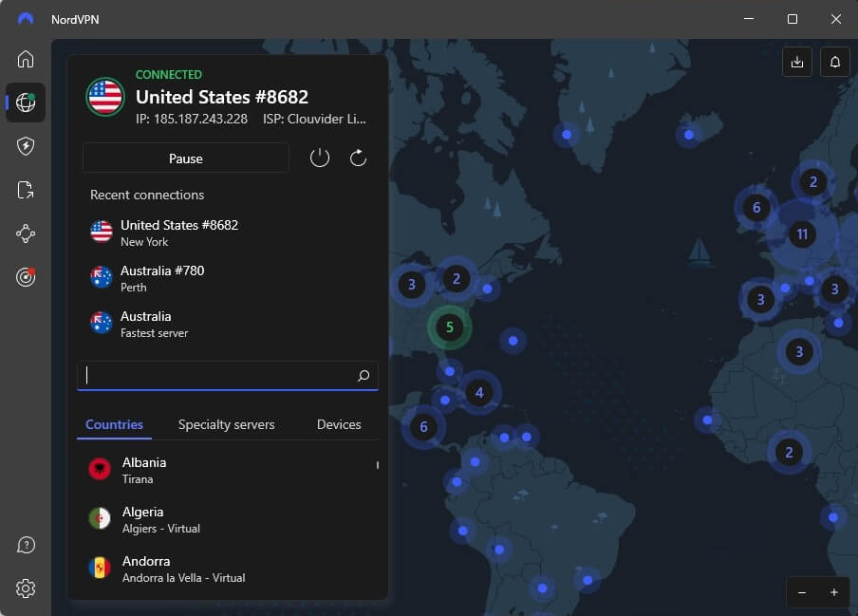This screenshot has height=616, width=858.
Task: Zoom in the map with plus button
Action: (x=834, y=592)
